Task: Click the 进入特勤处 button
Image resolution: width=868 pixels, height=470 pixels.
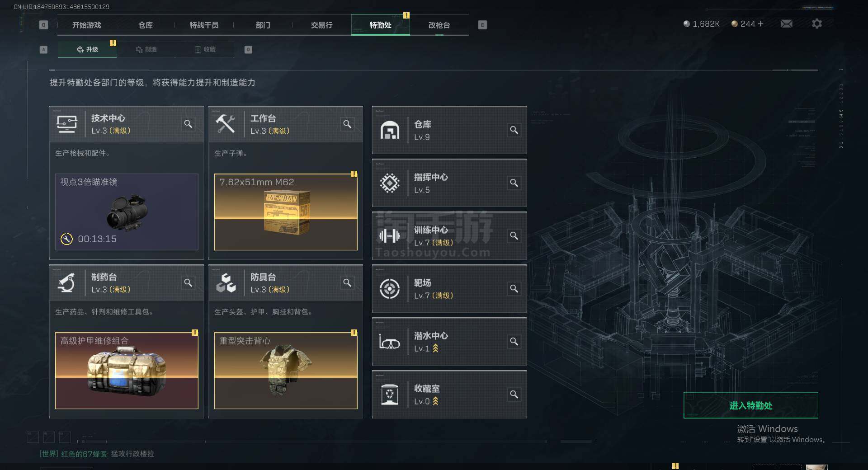Action: (751, 405)
